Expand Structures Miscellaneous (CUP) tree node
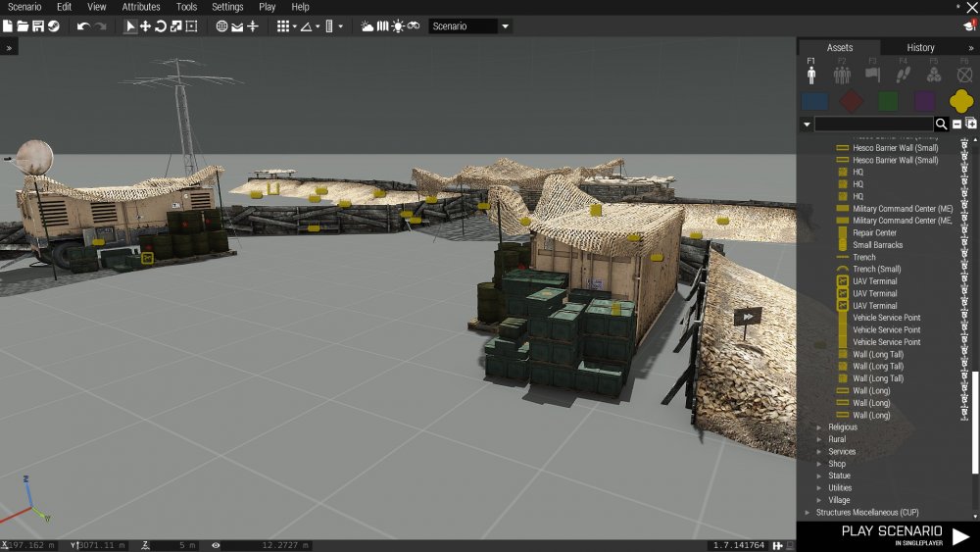The image size is (980, 552). (808, 512)
